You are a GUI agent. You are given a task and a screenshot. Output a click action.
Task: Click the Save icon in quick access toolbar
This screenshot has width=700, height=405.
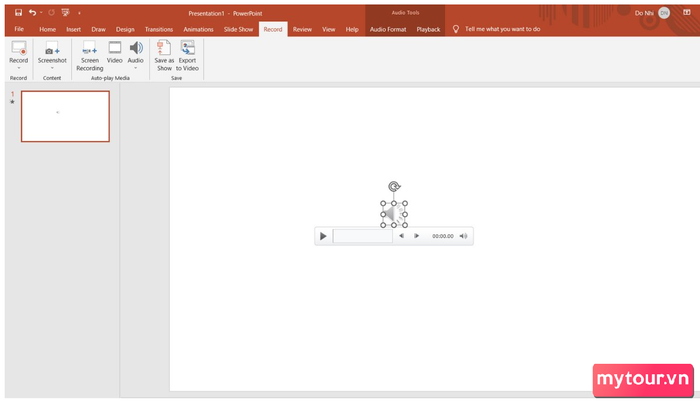[x=18, y=13]
